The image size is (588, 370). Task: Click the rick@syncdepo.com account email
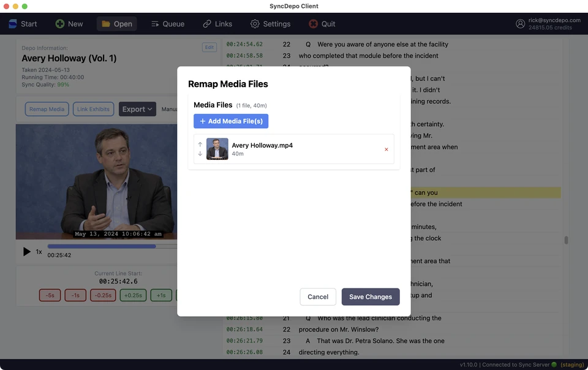(554, 20)
